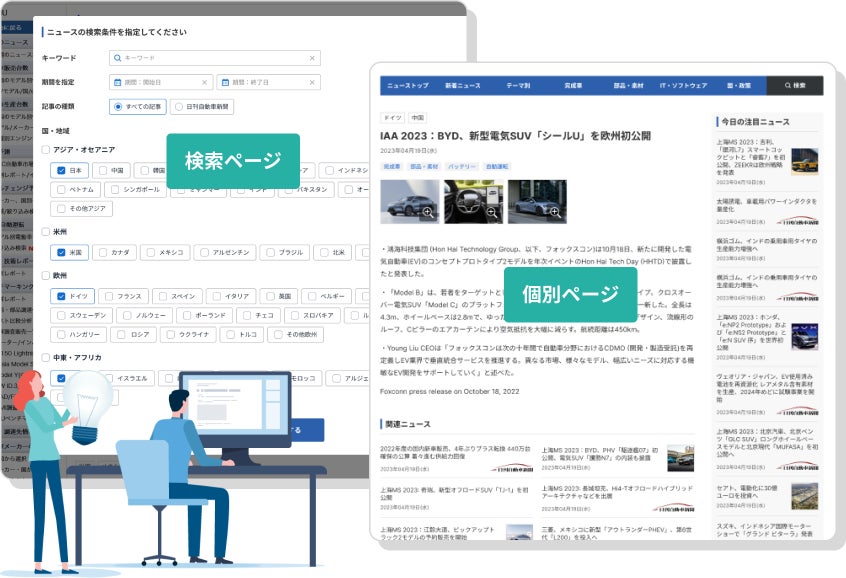Check the メキシコ checkbox
Image resolution: width=846 pixels, height=578 pixels.
tap(151, 252)
